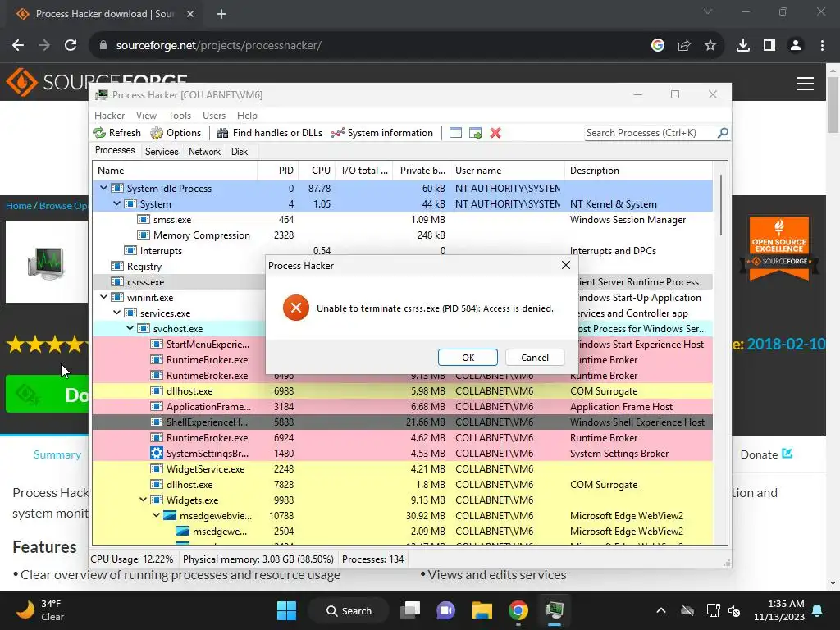Screen dimensions: 840x630
Task: Sort by the Name column header
Action: pos(175,171)
